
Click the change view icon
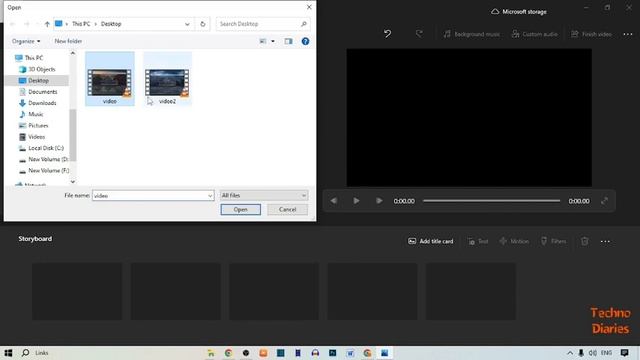(263, 41)
